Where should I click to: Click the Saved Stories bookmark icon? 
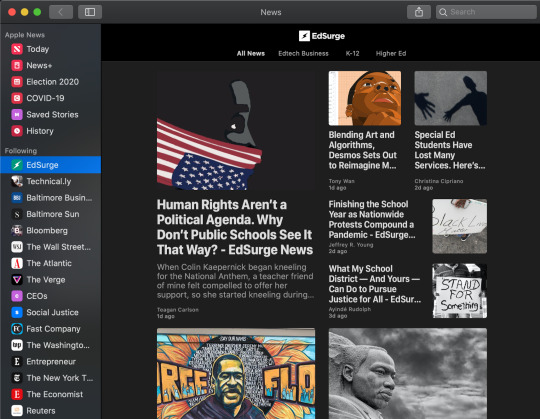pos(17,115)
